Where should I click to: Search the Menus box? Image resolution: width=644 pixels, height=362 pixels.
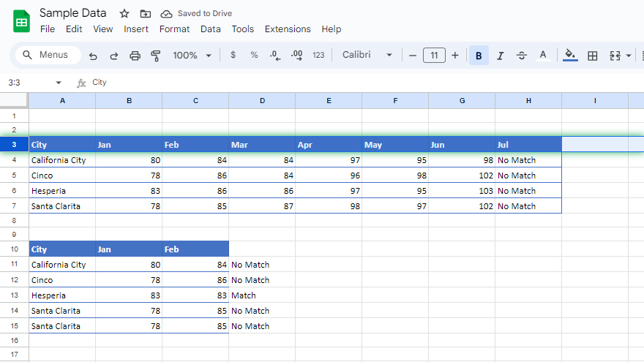[x=48, y=55]
